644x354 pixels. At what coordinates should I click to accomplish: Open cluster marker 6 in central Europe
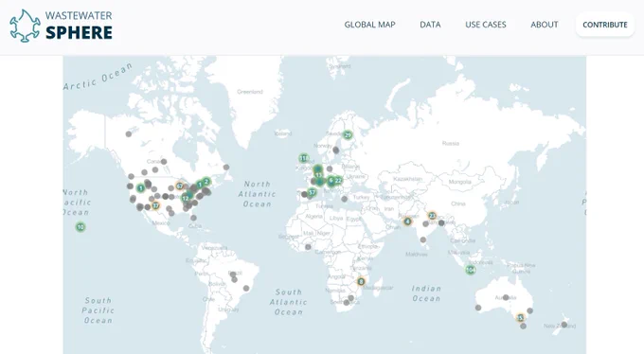(331, 180)
